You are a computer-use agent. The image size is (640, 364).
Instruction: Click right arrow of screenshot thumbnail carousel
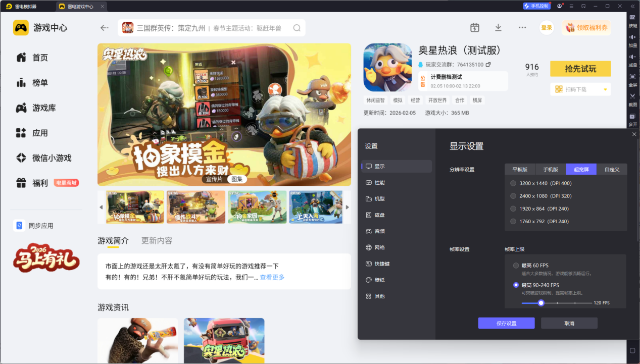pyautogui.click(x=347, y=207)
